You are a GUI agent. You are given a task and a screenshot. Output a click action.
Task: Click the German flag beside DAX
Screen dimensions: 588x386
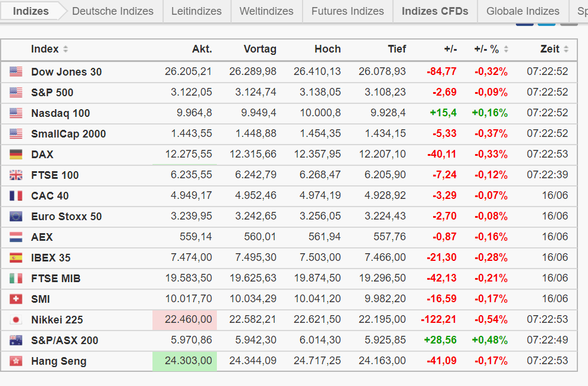(x=16, y=155)
